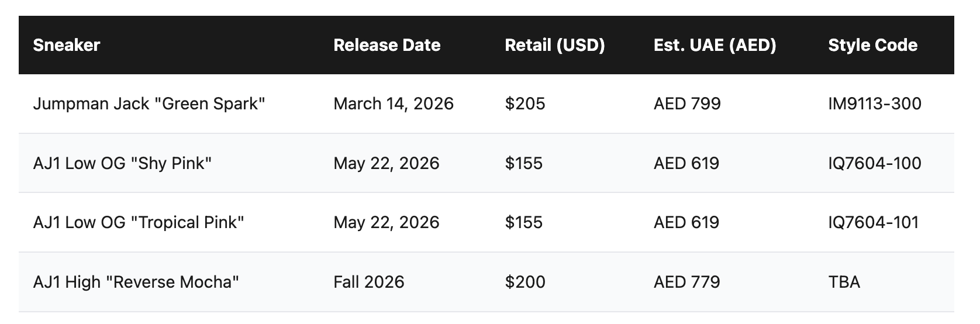Click the $200 retail price
The height and width of the screenshot is (324, 980).
click(525, 282)
